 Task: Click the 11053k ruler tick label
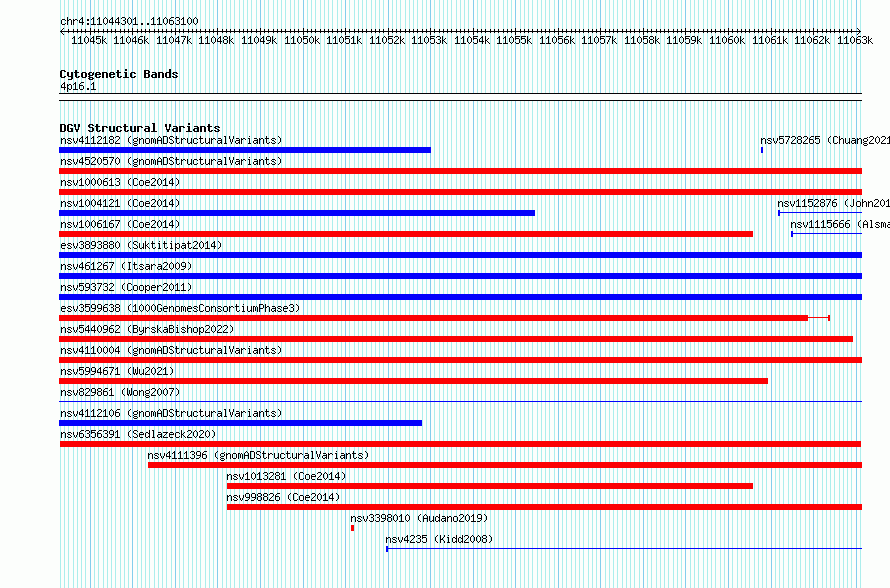[x=429, y=40]
